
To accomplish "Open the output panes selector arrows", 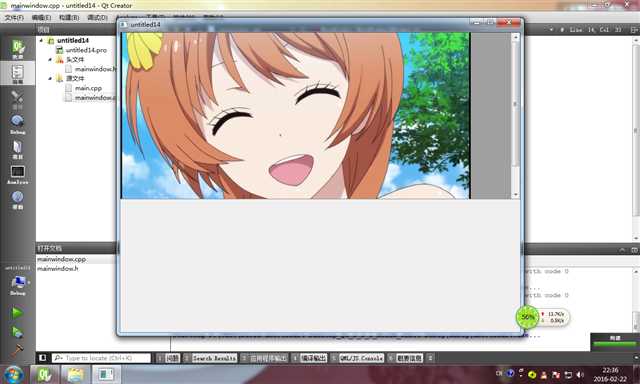I will [430, 358].
